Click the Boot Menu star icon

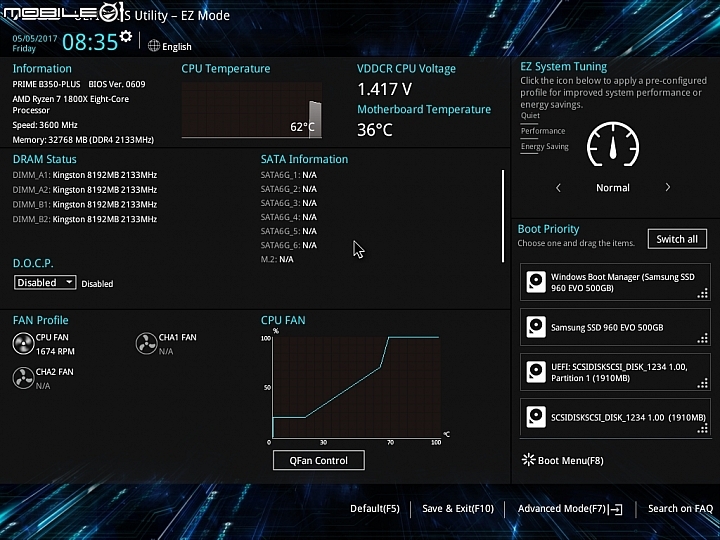[529, 460]
